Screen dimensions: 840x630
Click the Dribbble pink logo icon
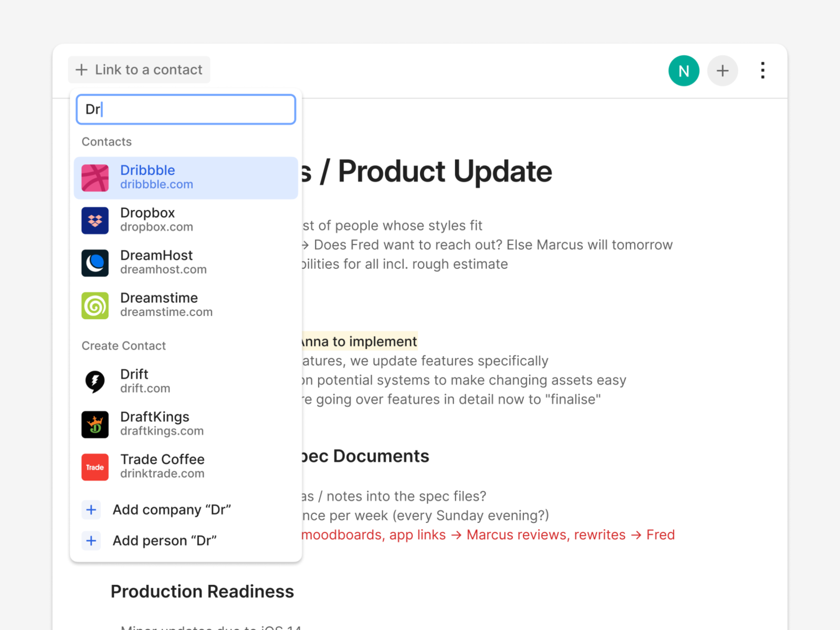tap(95, 178)
